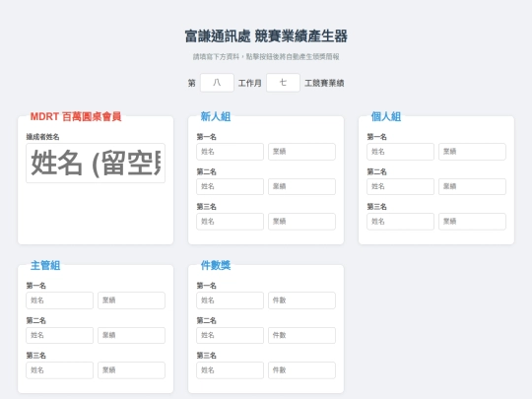Click 件數獎 third place name field

[x=230, y=370]
